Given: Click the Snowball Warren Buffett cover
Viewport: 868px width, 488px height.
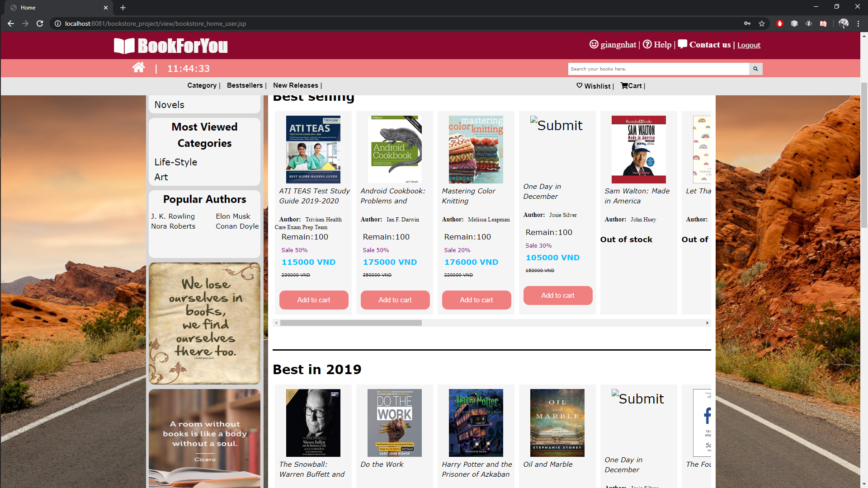Looking at the screenshot, I should [x=313, y=422].
